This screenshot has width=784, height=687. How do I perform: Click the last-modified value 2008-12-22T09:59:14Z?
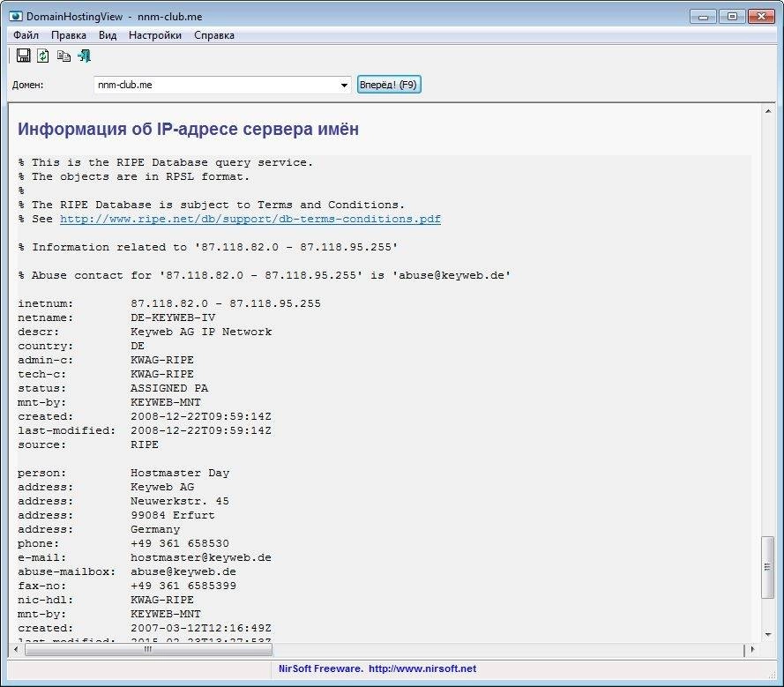pos(201,430)
